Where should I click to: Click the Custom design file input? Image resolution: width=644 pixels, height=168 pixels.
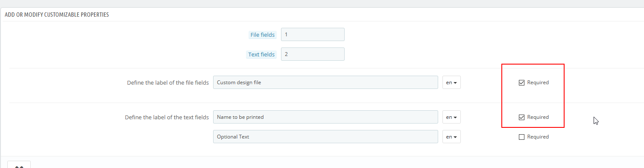[x=325, y=83]
